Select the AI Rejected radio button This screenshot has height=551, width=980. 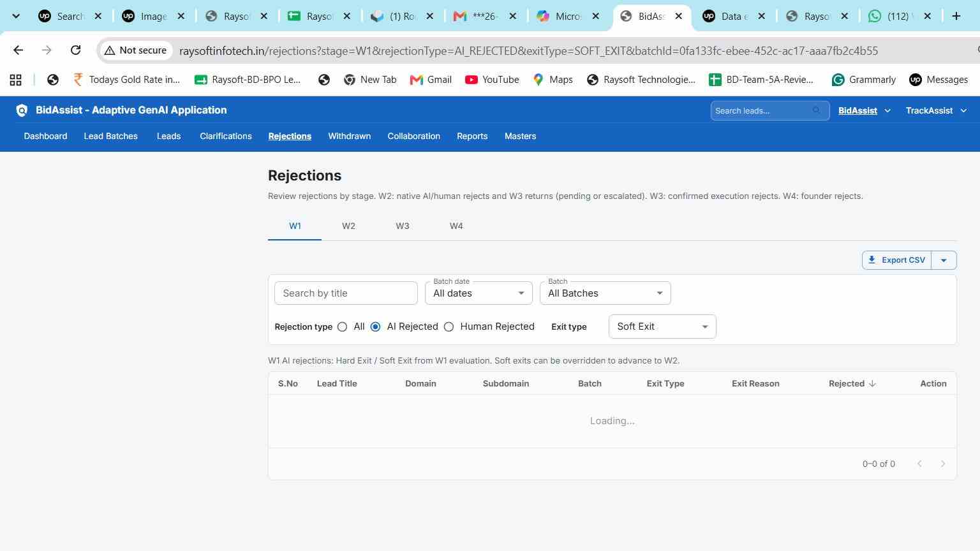point(375,327)
